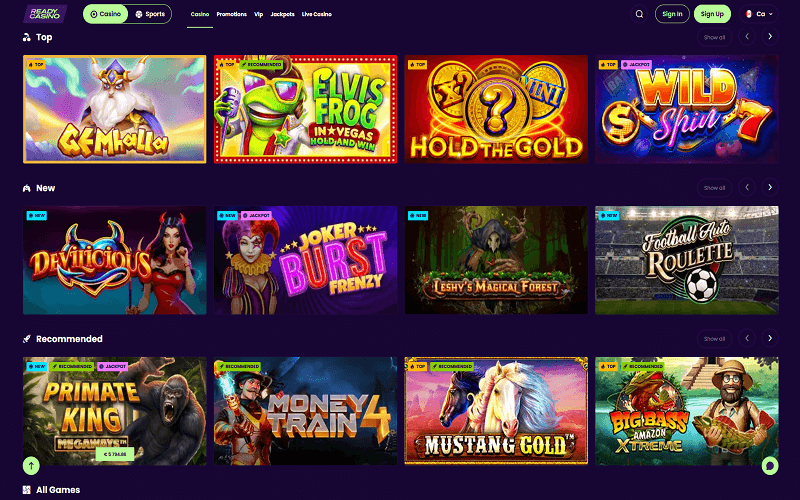Open the Elvis Frog in Vegas game
Screen dimensions: 800x500
[305, 109]
